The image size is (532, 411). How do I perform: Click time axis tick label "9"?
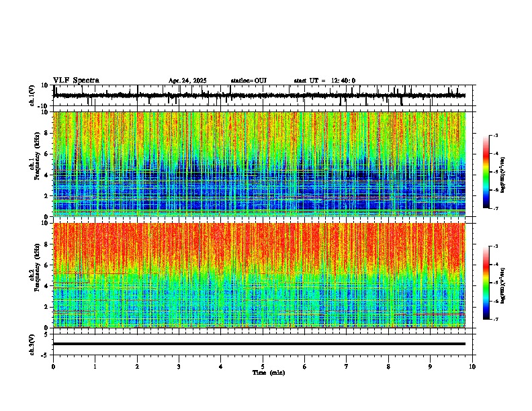click(x=430, y=367)
